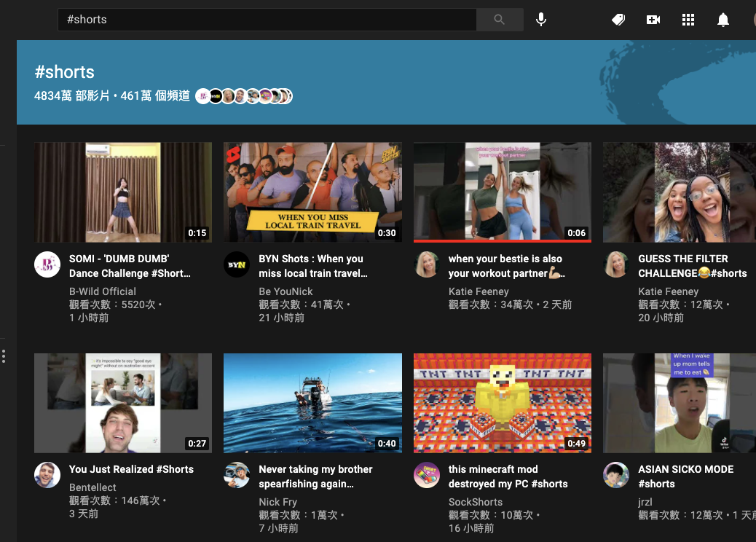Click jrzl channel name
The width and height of the screenshot is (756, 542).
(645, 502)
